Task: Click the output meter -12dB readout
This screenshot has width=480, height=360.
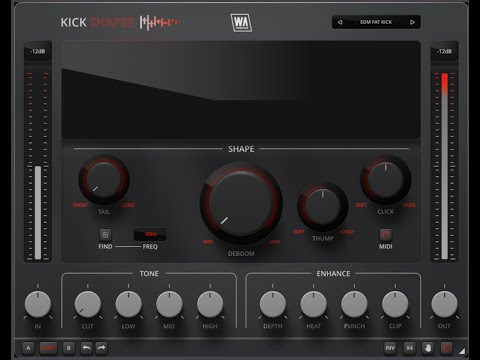Action: pos(444,51)
